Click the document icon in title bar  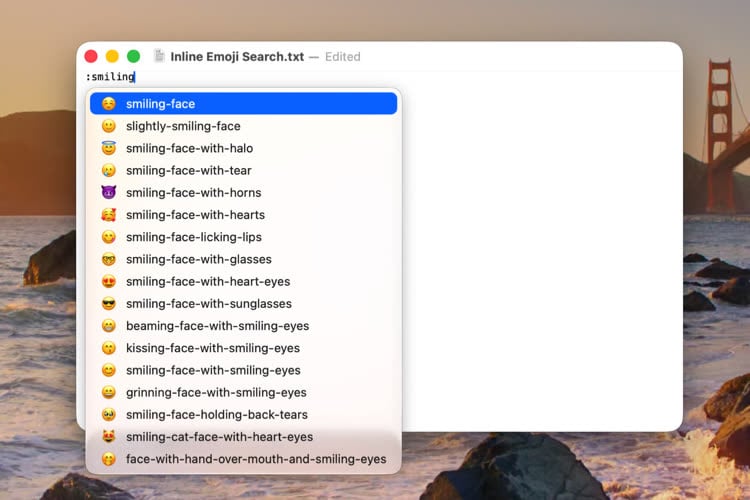click(x=159, y=56)
